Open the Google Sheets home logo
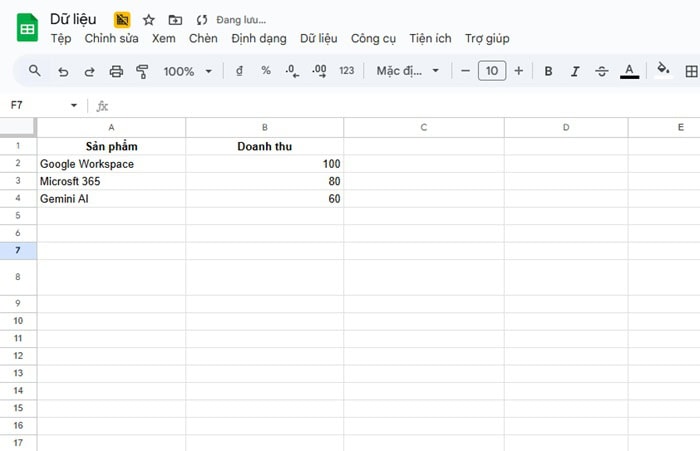Image resolution: width=700 pixels, height=451 pixels. coord(27,28)
